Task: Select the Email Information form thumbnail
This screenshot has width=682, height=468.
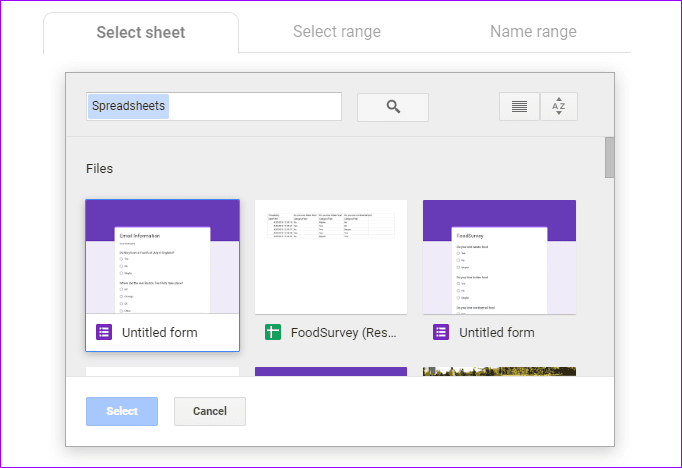Action: click(163, 257)
